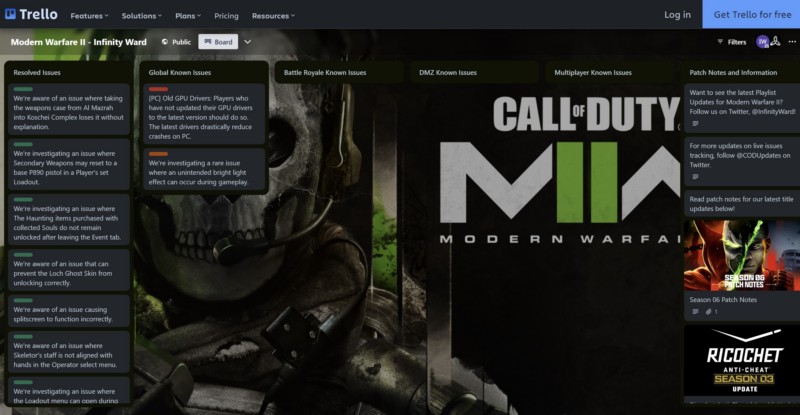Open the Loch Ghost Skin card

[x=69, y=271]
